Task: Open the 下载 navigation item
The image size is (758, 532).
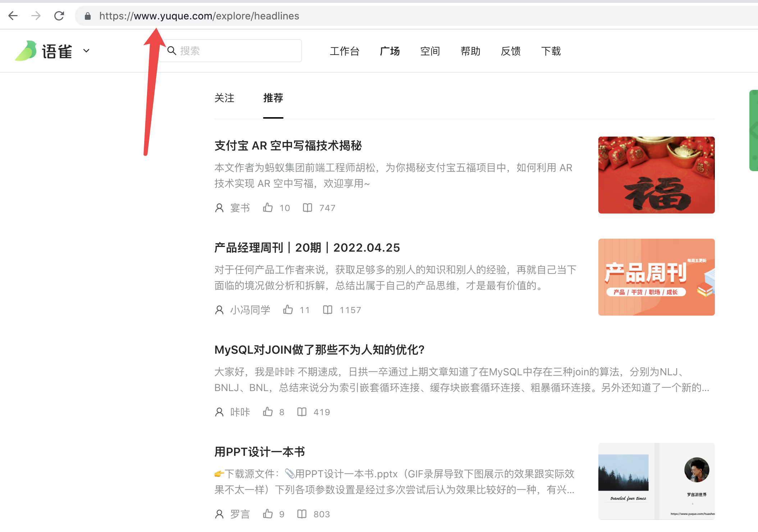Action: (x=551, y=51)
